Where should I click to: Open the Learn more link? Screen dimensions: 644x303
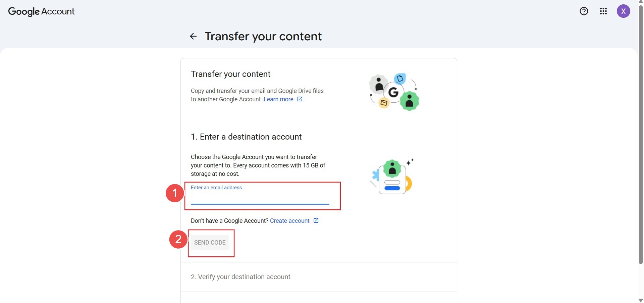click(x=278, y=99)
